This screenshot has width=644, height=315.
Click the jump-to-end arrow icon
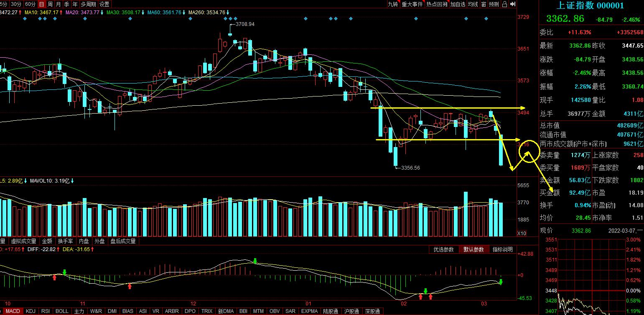[512, 4]
